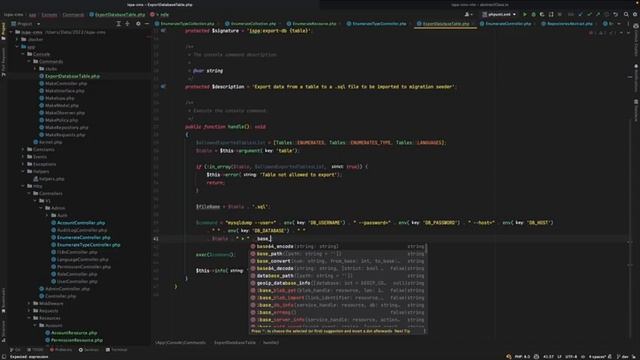Click Console breadcrumb in navigation bar

tap(49, 14)
